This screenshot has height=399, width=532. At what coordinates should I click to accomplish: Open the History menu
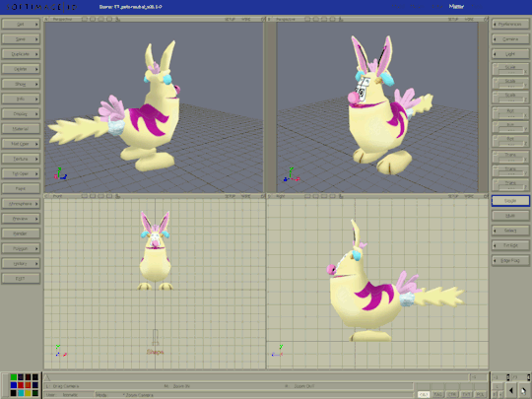[21, 264]
